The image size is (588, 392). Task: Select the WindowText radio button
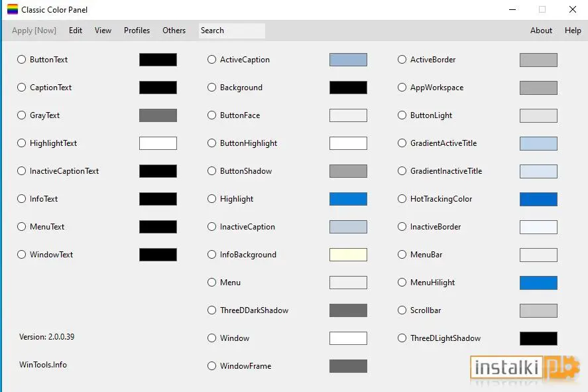[21, 254]
